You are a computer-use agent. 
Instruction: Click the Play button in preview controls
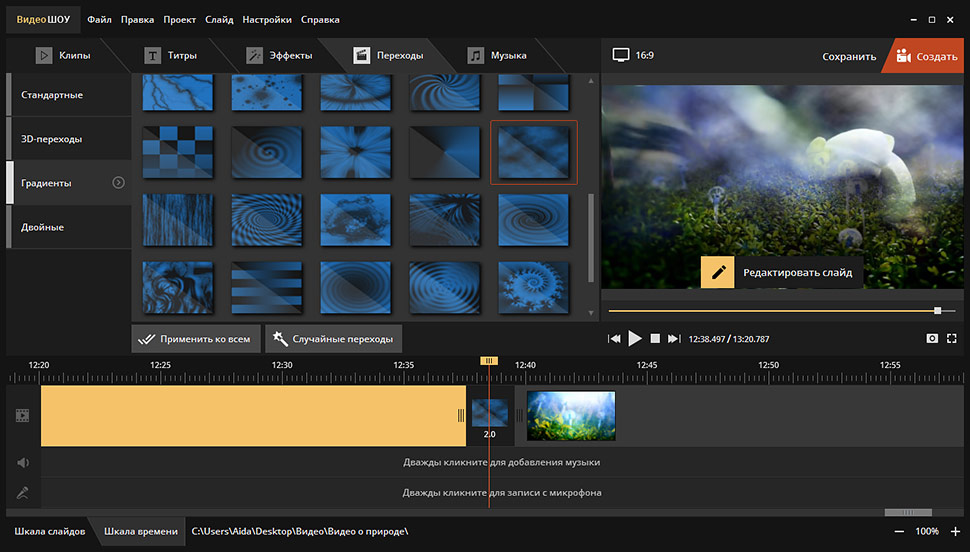635,339
